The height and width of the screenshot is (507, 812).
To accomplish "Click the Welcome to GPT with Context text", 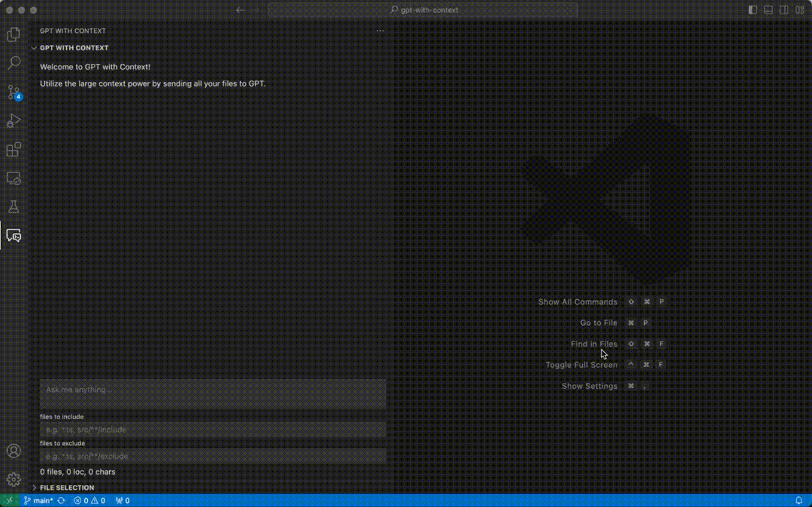I will (95, 67).
